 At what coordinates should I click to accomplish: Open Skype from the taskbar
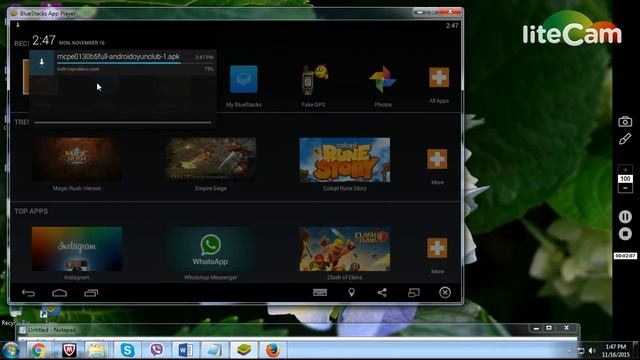pyautogui.click(x=127, y=350)
